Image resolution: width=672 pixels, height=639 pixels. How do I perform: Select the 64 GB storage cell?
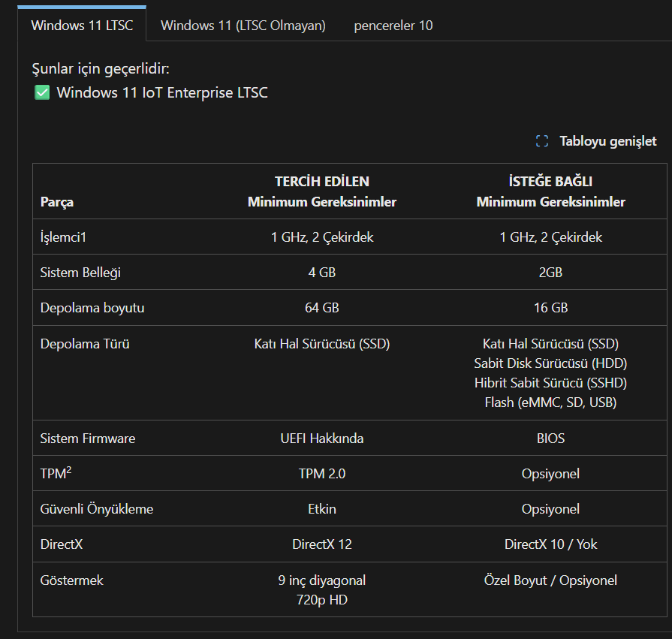[322, 308]
